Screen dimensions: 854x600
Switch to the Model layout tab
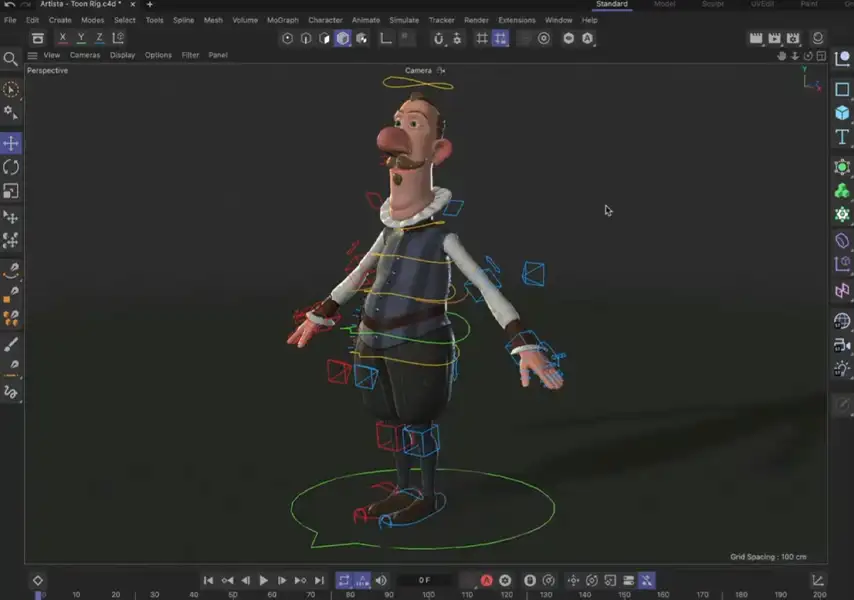click(x=664, y=4)
